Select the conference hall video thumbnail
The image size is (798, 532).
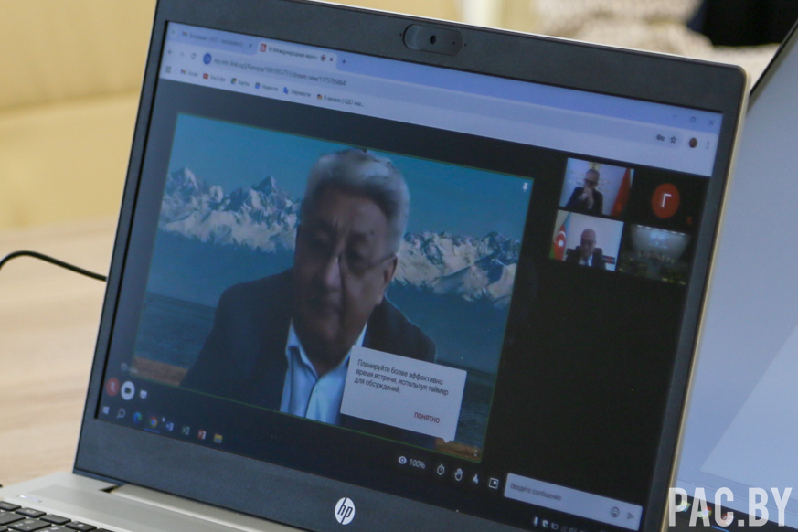[x=655, y=253]
